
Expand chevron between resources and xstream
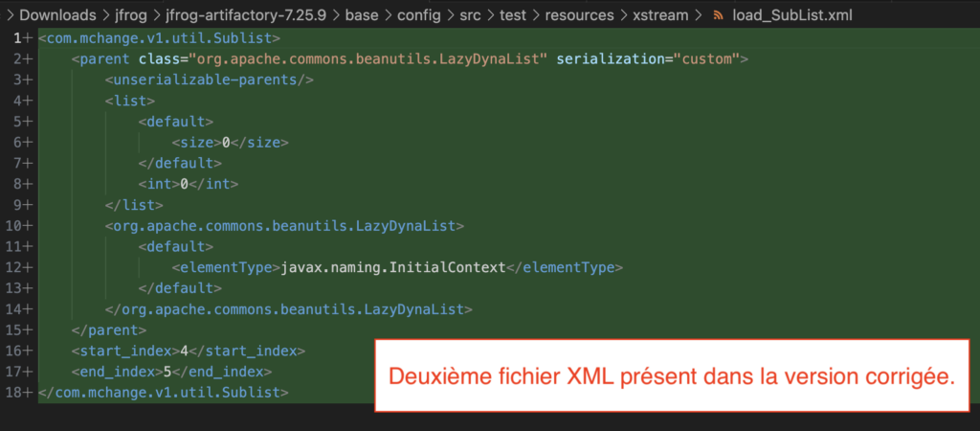(624, 15)
